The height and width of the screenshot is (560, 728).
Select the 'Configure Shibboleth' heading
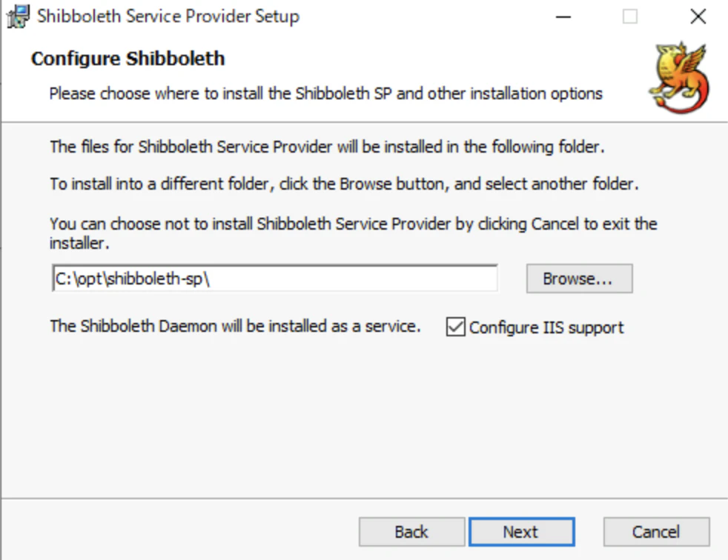pyautogui.click(x=128, y=59)
